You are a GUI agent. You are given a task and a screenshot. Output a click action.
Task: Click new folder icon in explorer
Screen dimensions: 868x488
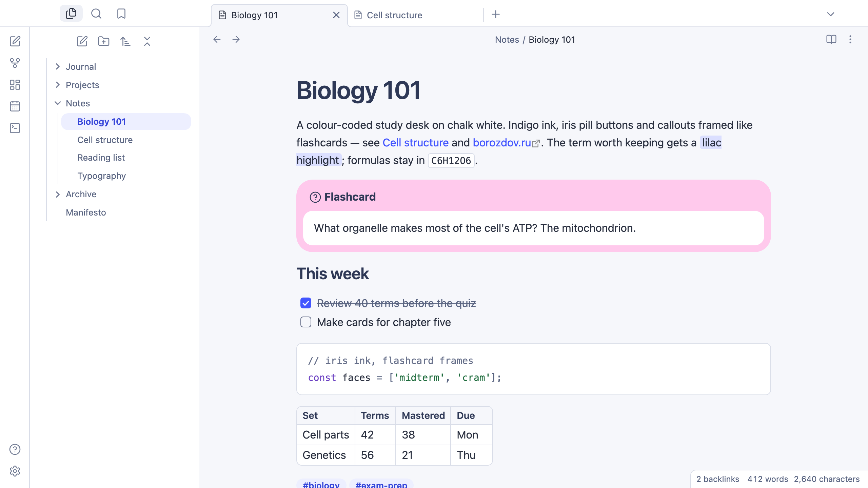(x=104, y=41)
